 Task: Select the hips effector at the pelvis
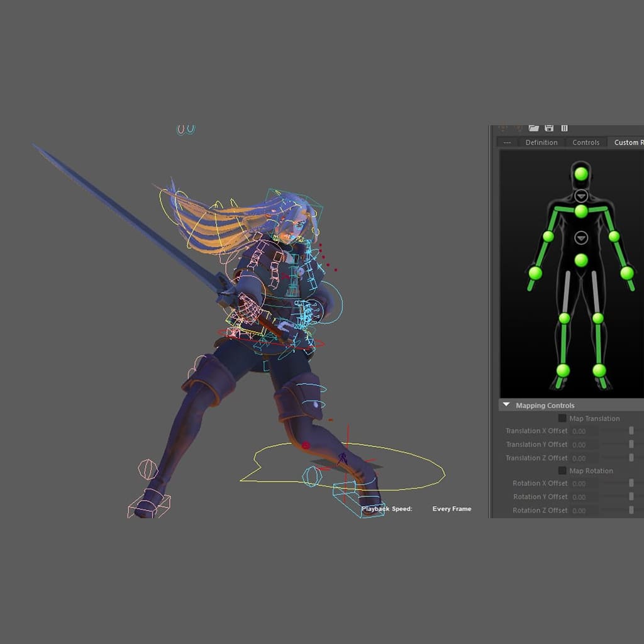[x=581, y=260]
